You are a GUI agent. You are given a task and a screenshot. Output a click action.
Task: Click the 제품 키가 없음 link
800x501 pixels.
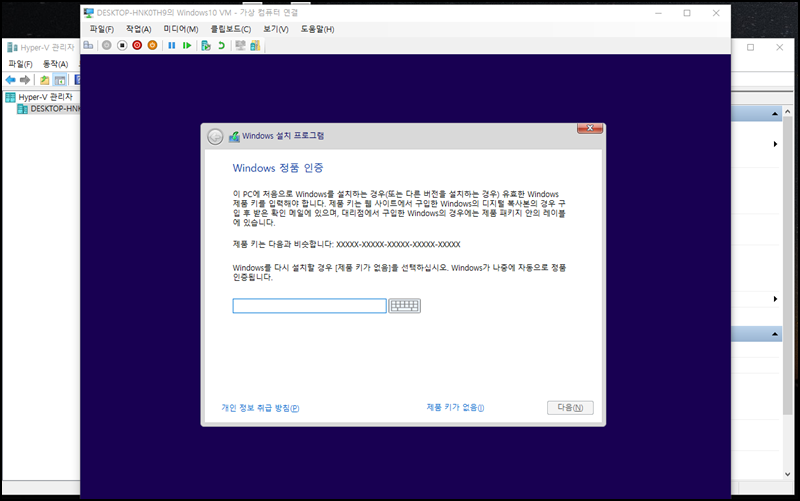pyautogui.click(x=455, y=407)
